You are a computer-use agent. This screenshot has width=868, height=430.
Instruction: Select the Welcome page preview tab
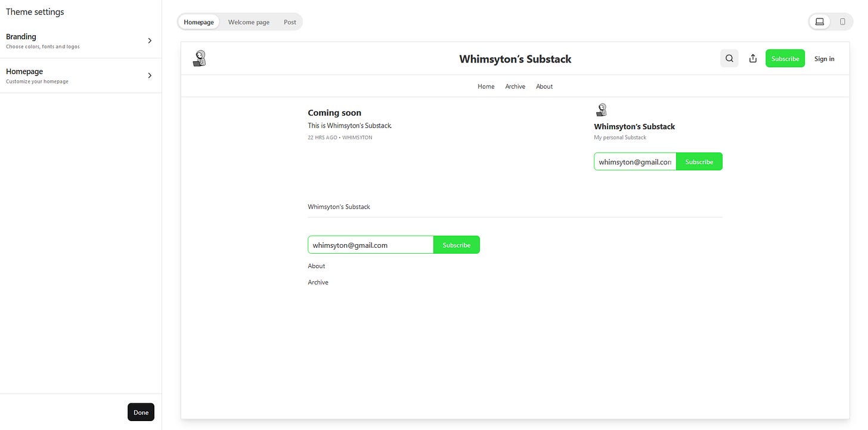pos(249,22)
